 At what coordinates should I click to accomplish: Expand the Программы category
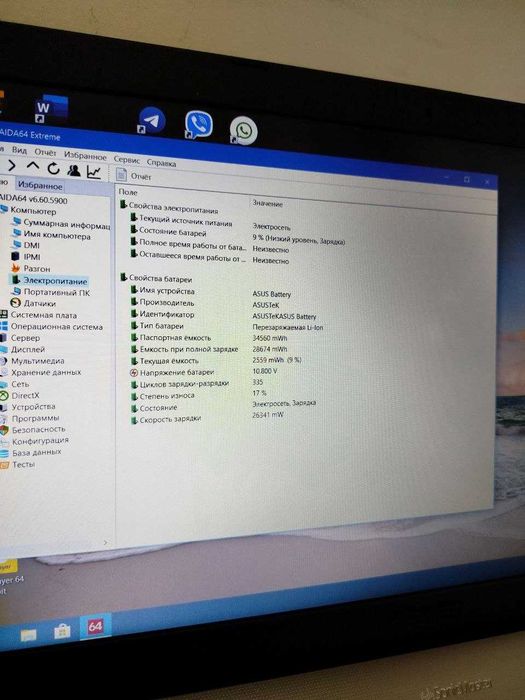click(x=30, y=418)
